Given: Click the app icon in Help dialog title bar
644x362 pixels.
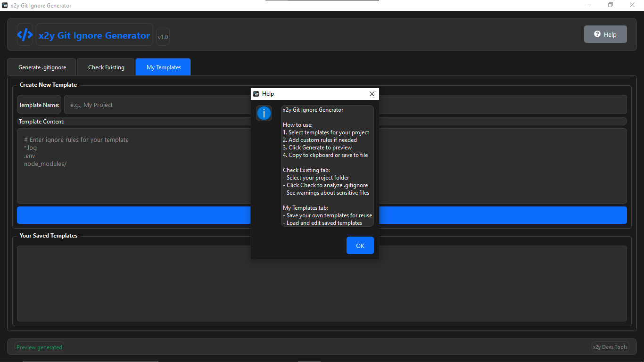Looking at the screenshot, I should (x=256, y=94).
